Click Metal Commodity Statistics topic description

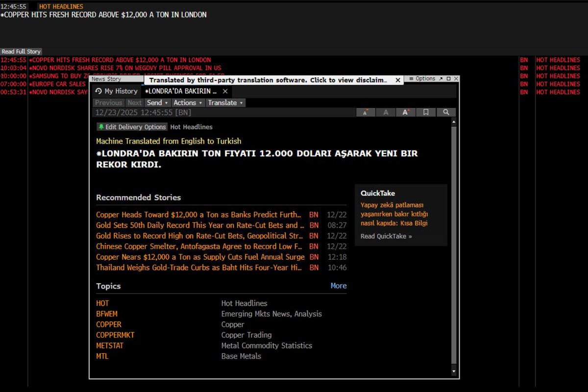[267, 345]
